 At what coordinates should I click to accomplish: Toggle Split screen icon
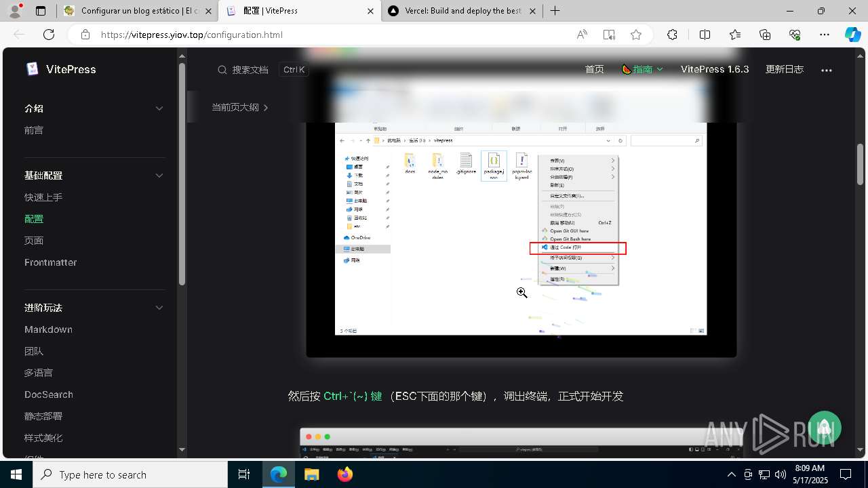[705, 35]
